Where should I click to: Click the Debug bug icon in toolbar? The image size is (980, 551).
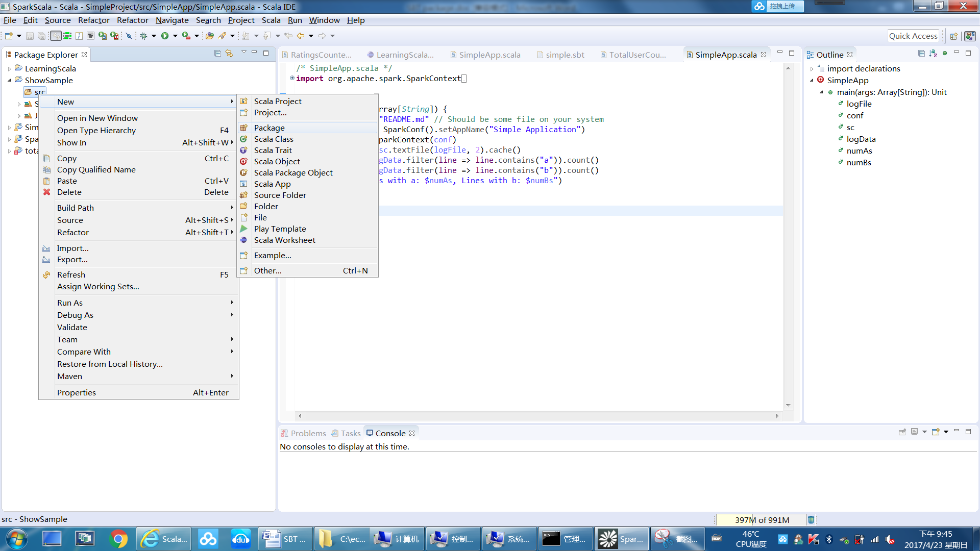tap(144, 36)
